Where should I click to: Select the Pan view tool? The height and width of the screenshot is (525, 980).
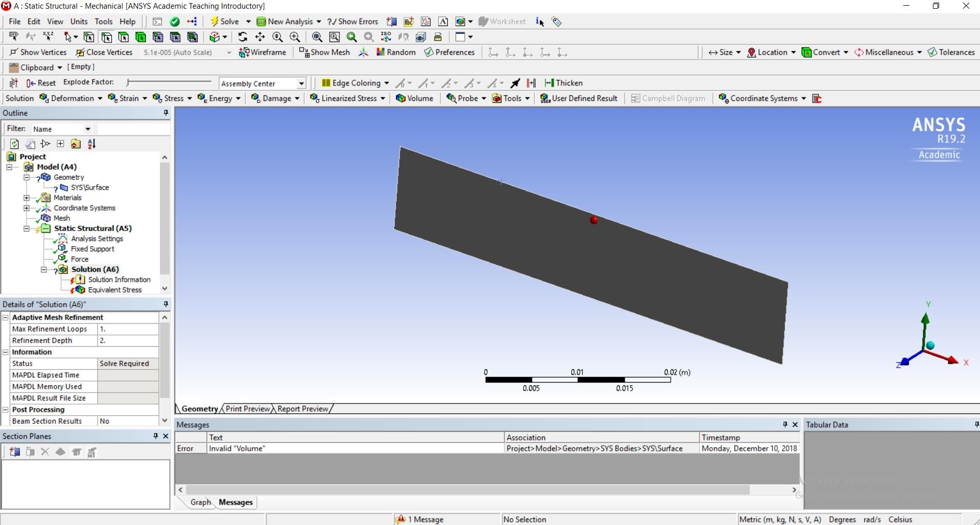point(260,37)
